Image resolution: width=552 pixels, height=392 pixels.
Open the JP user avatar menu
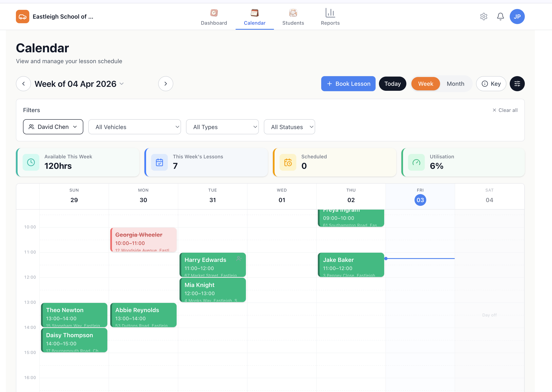click(517, 16)
